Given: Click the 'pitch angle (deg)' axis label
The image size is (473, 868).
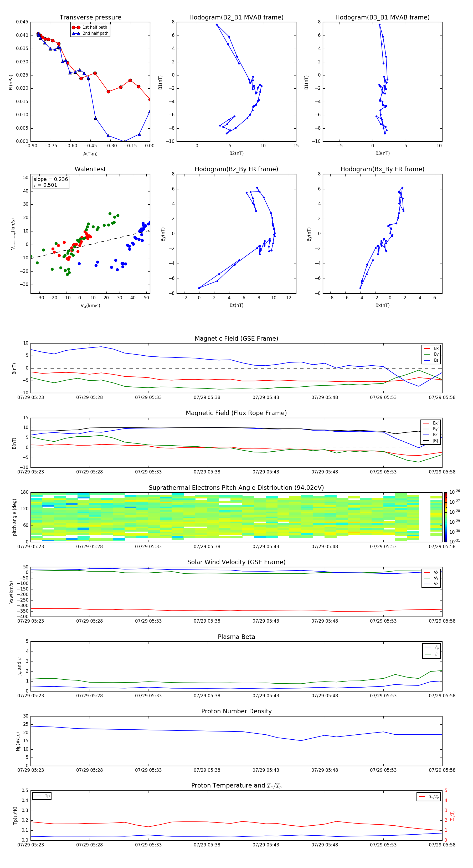Looking at the screenshot, I should (14, 517).
